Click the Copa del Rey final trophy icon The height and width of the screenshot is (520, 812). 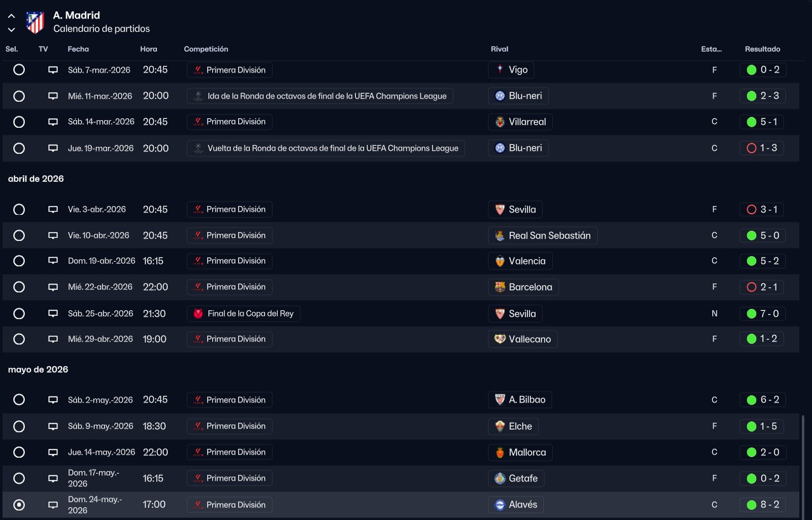(198, 313)
